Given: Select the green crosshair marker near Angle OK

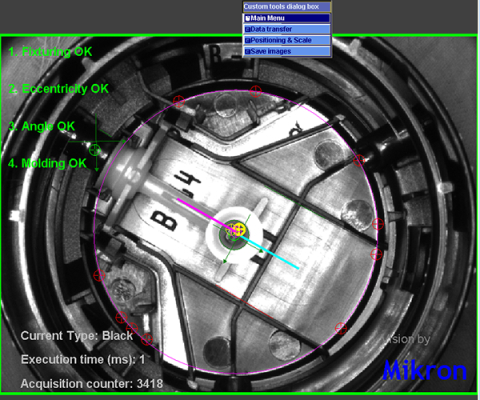Looking at the screenshot, I should [95, 150].
